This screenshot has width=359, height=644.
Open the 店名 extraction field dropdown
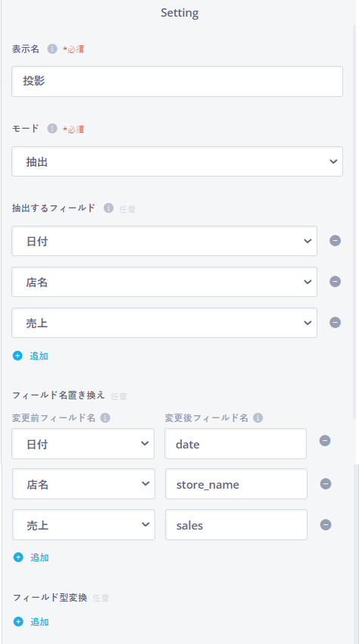164,282
